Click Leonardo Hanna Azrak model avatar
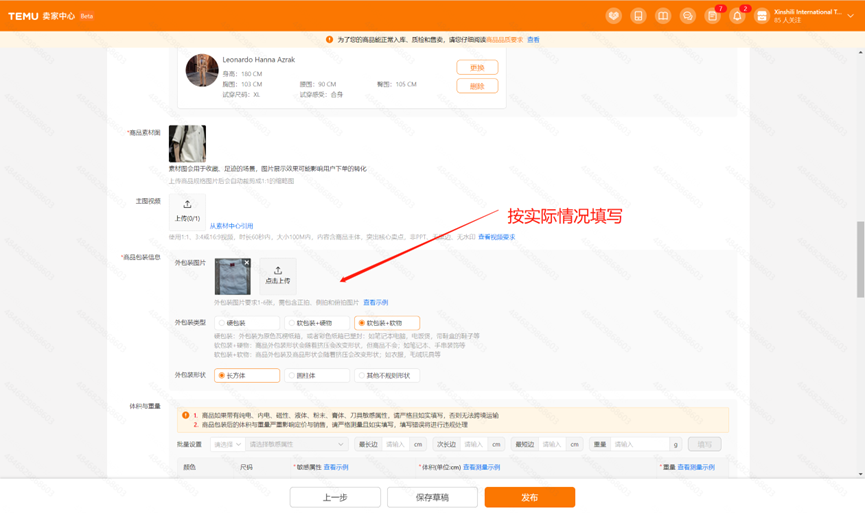This screenshot has width=865, height=513. (202, 70)
